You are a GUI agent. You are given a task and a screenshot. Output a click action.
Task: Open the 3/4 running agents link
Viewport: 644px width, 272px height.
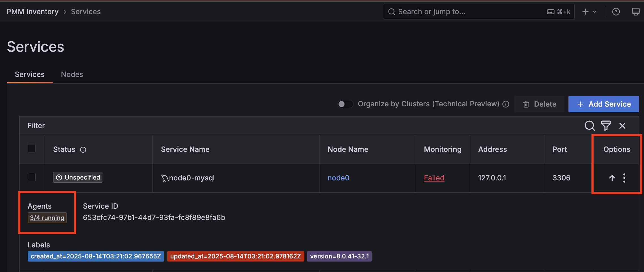click(47, 218)
